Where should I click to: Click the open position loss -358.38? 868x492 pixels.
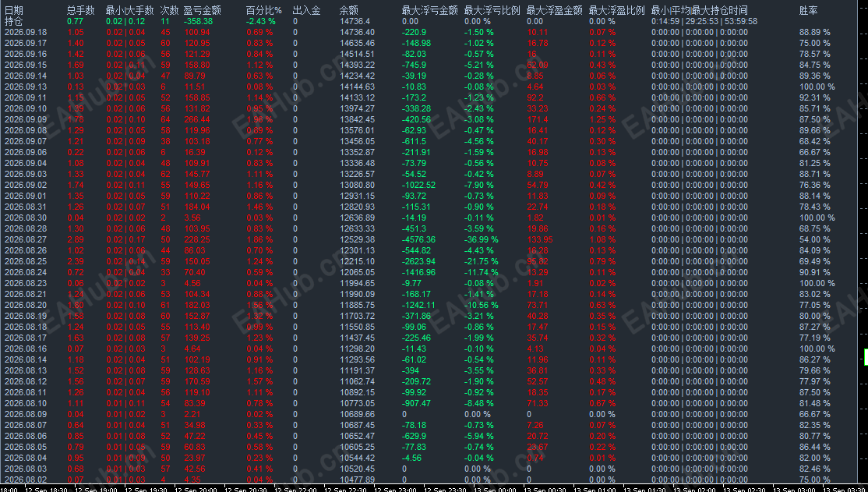tap(198, 21)
